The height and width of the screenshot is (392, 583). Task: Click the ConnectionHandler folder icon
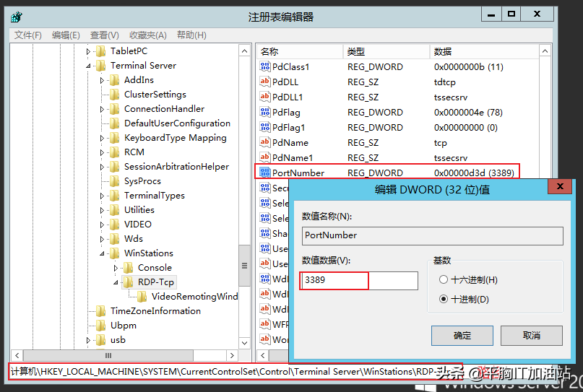click(x=115, y=109)
